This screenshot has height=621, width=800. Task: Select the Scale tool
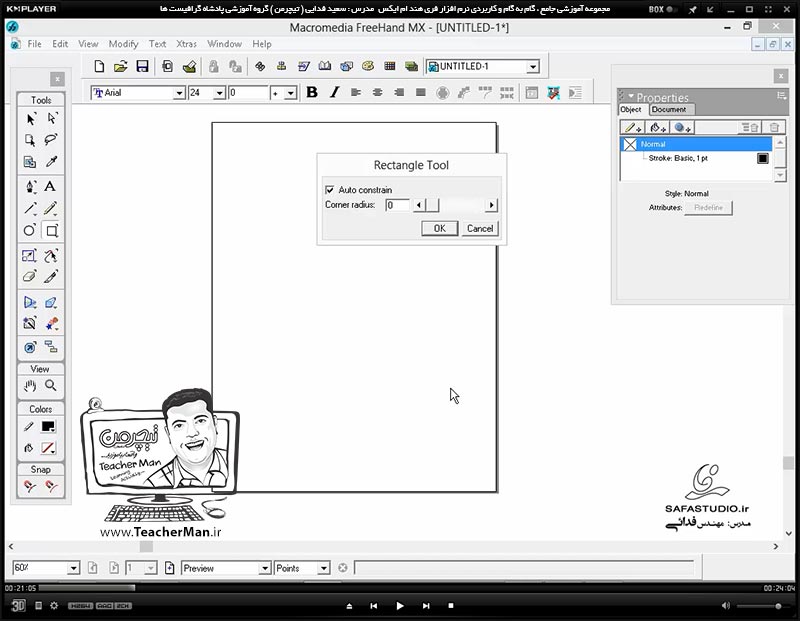[x=30, y=256]
